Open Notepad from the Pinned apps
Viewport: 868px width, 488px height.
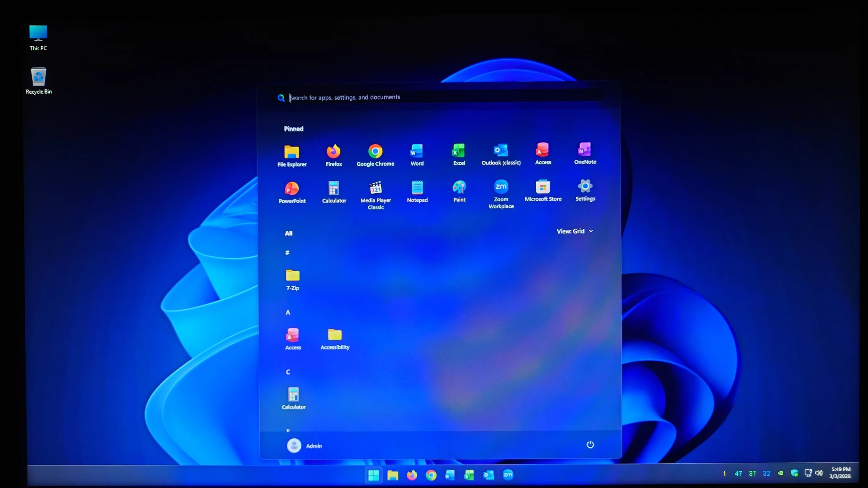pyautogui.click(x=417, y=192)
